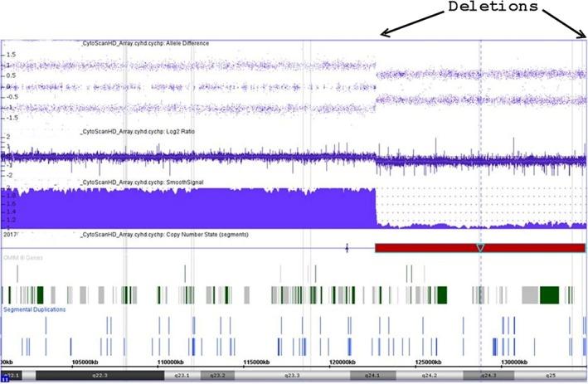Select the Log2 Ratio track label
The height and width of the screenshot is (384, 588).
(x=138, y=132)
